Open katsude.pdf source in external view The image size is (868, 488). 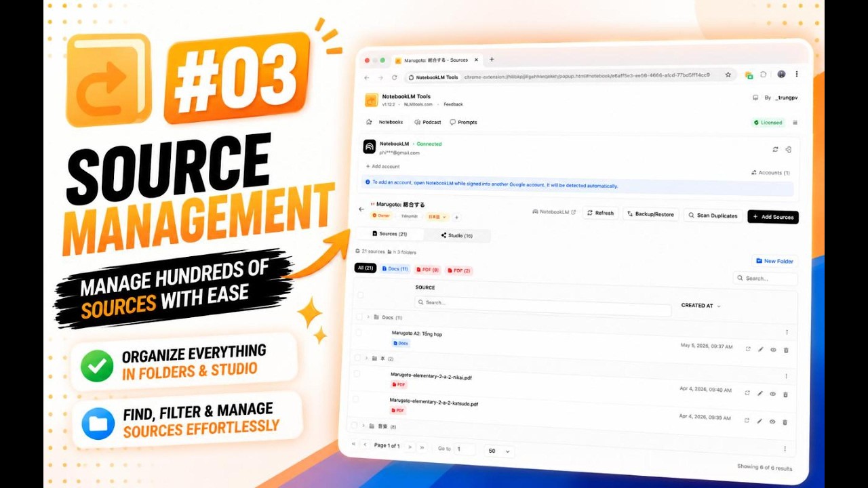point(747,420)
